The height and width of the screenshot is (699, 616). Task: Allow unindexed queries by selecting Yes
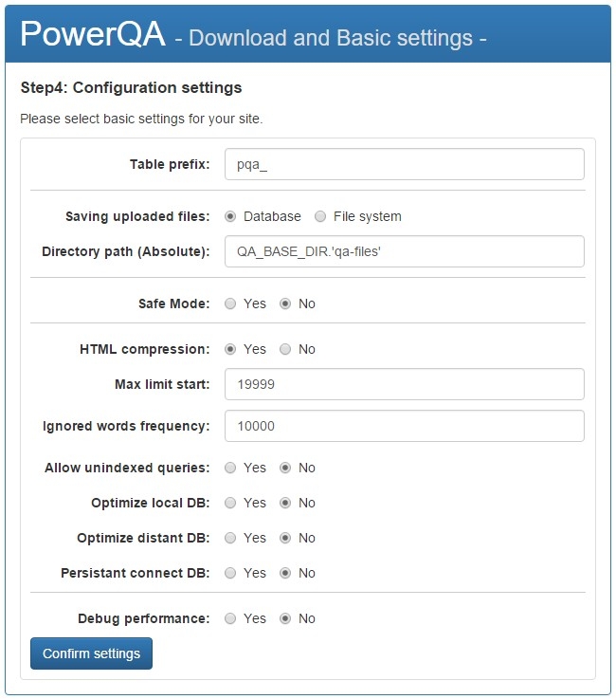tap(230, 468)
